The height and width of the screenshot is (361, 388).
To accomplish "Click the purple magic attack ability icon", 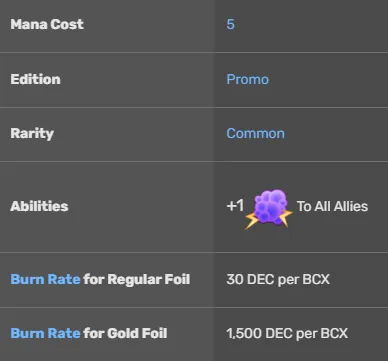I will (269, 209).
